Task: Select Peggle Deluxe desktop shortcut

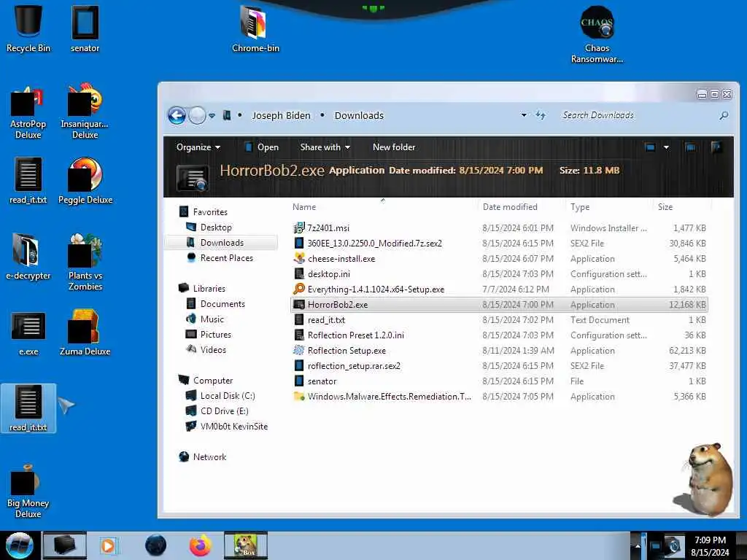Action: 85,181
